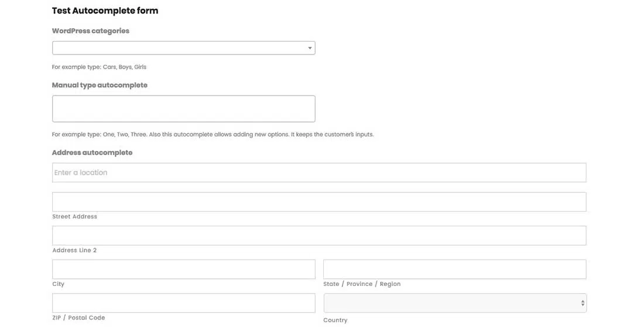Click the 'Address Line 2' sub-label text
Image resolution: width=644 pixels, height=327 pixels.
pyautogui.click(x=74, y=251)
